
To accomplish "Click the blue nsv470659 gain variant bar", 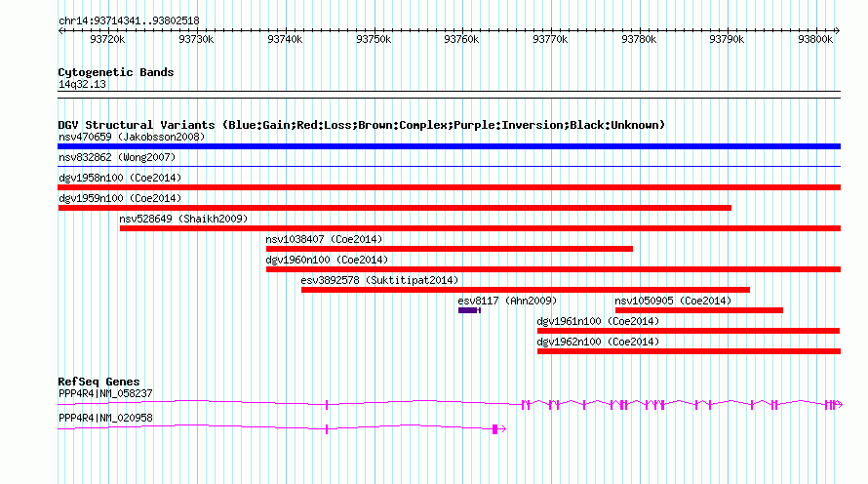I will [x=449, y=146].
